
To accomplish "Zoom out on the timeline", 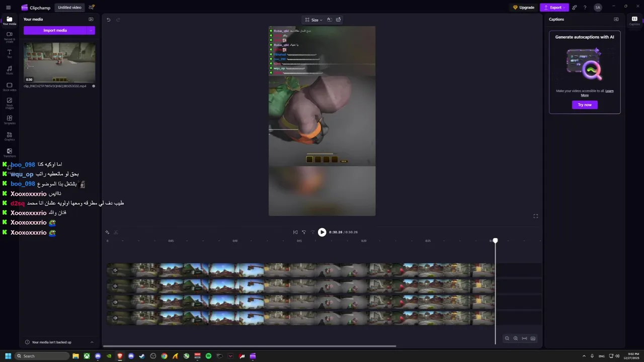I will [x=507, y=338].
